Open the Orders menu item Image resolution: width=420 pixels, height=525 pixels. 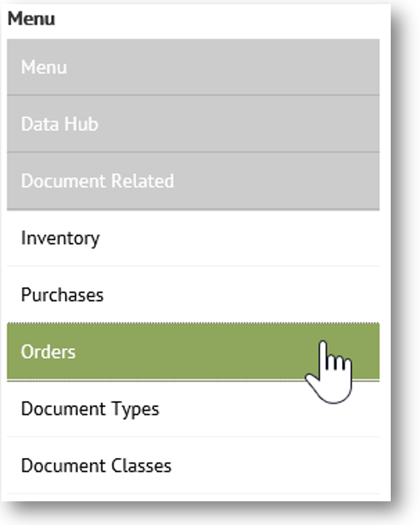[49, 351]
